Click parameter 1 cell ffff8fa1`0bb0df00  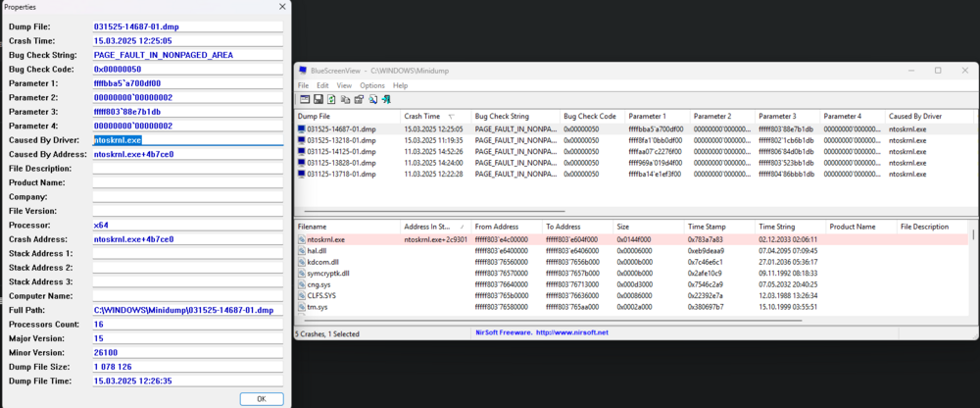[x=657, y=140]
